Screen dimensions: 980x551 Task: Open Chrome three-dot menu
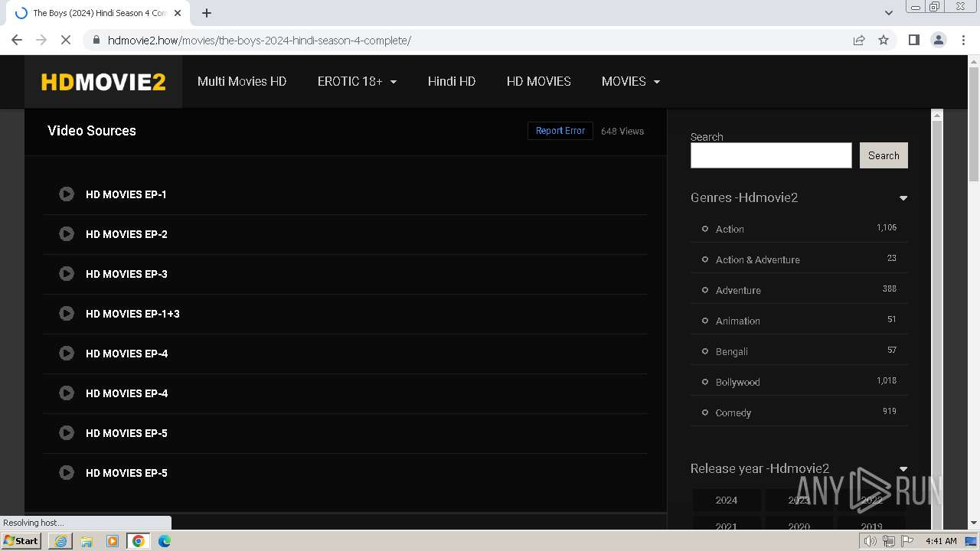coord(963,40)
